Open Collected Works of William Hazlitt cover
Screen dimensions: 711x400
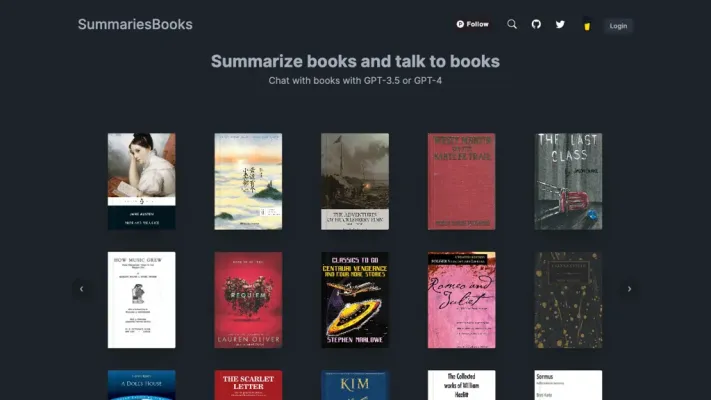point(462,385)
